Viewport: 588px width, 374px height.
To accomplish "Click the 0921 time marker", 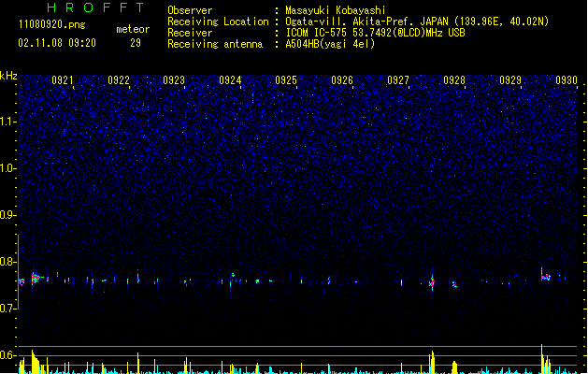I will click(63, 80).
